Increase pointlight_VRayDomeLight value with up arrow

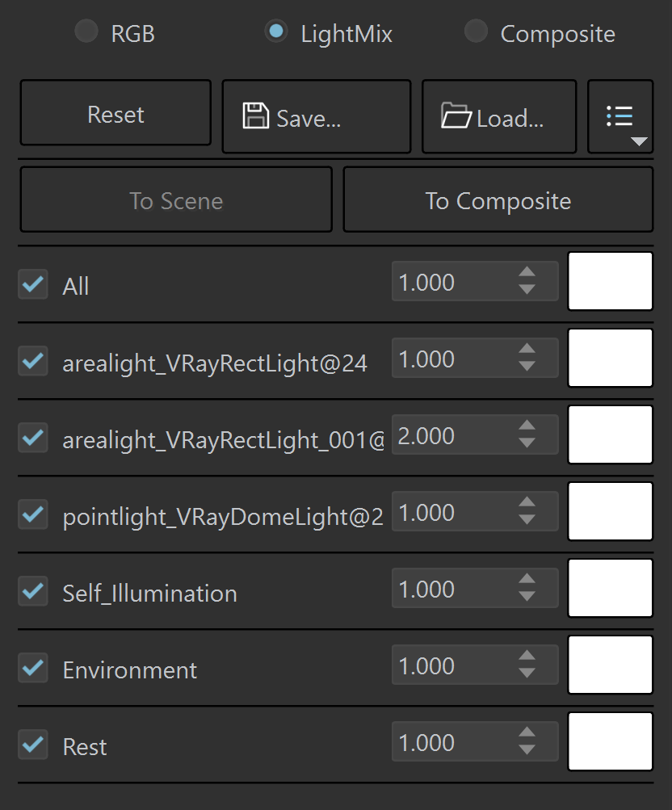(x=527, y=502)
